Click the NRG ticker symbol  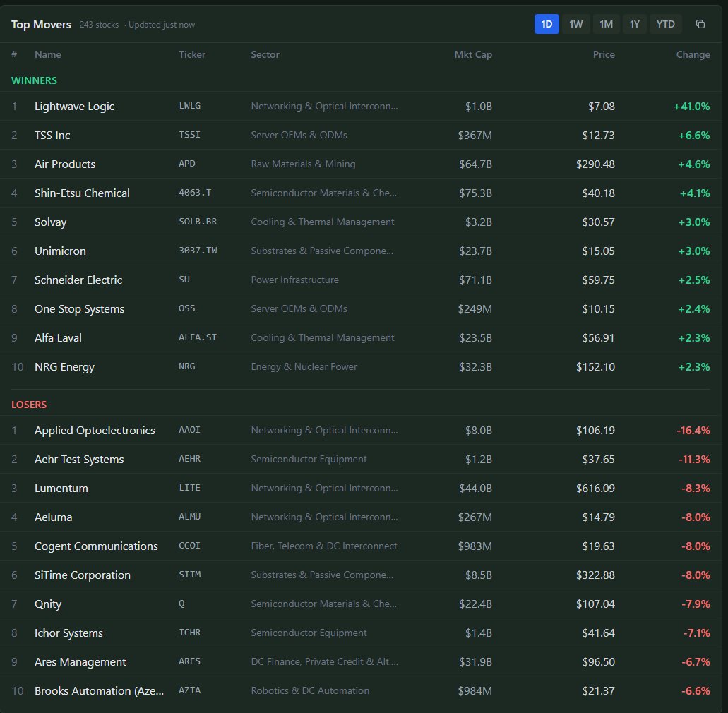pos(186,366)
